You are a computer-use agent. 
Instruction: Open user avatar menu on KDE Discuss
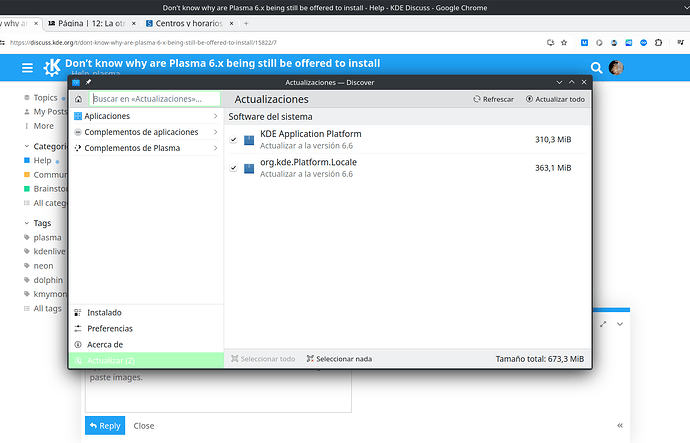coord(616,68)
